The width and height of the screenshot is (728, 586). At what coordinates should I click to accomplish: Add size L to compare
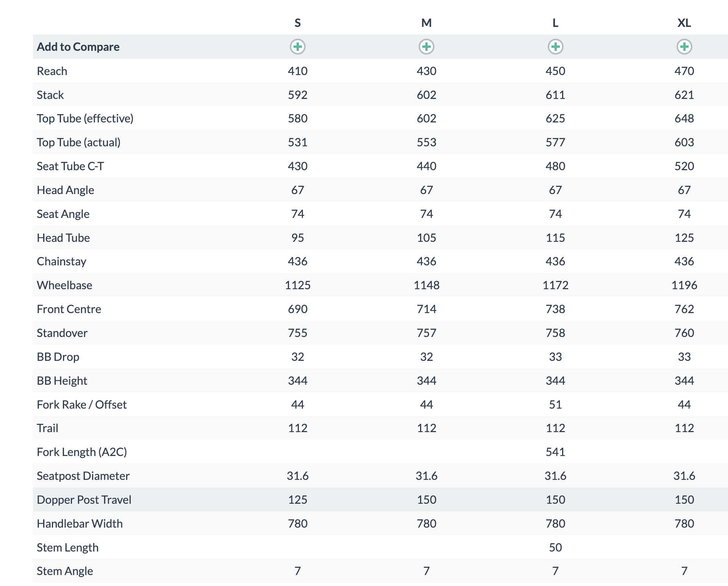(555, 47)
